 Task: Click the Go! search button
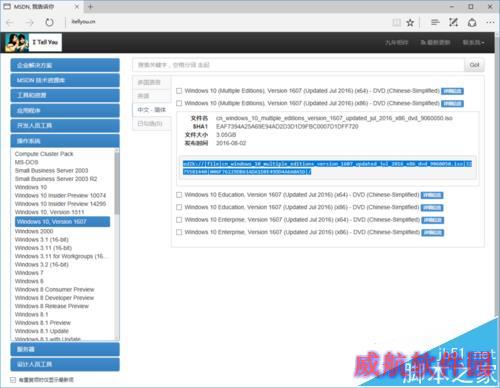click(474, 65)
